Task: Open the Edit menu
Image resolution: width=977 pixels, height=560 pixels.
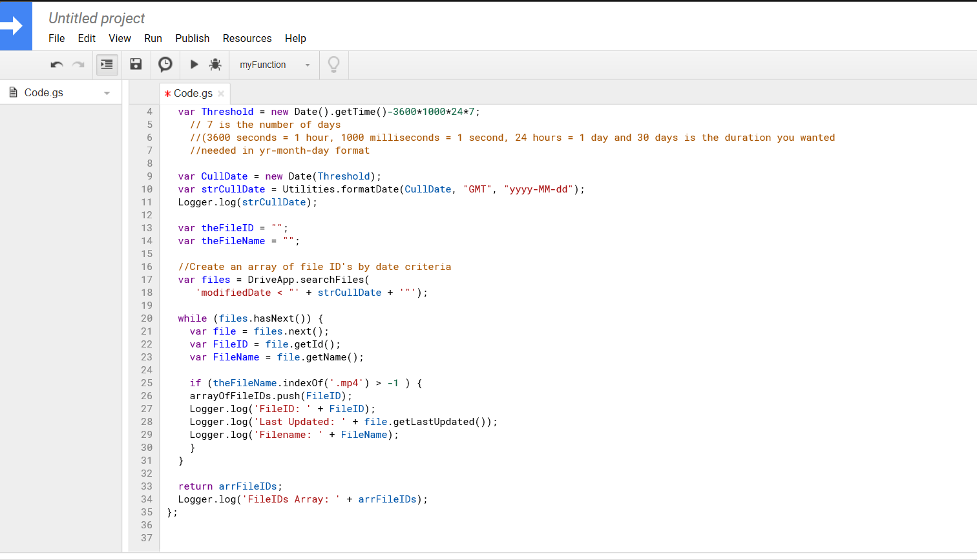Action: pos(87,38)
